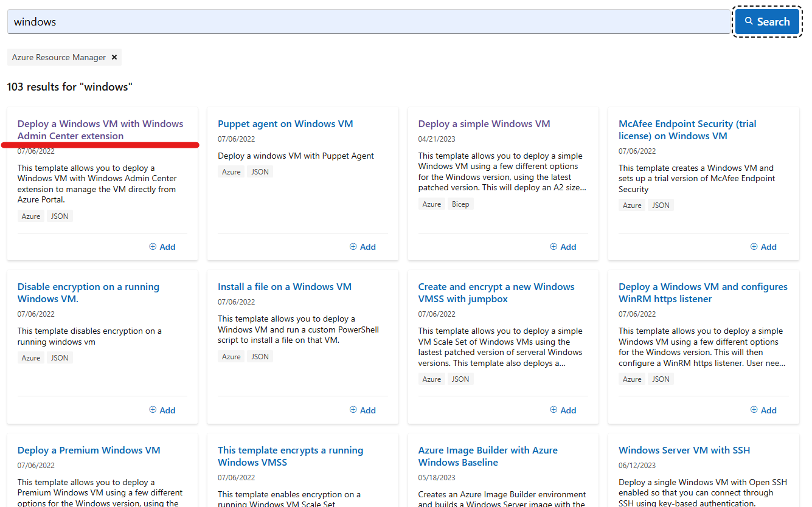The image size is (812, 507).
Task: Add the Disable encryption template
Action: [162, 410]
